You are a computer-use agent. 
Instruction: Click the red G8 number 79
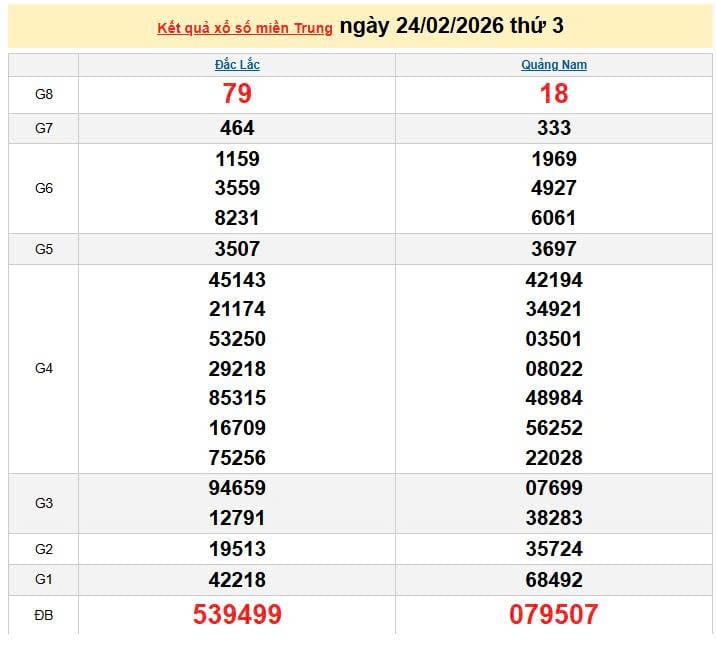pyautogui.click(x=237, y=94)
